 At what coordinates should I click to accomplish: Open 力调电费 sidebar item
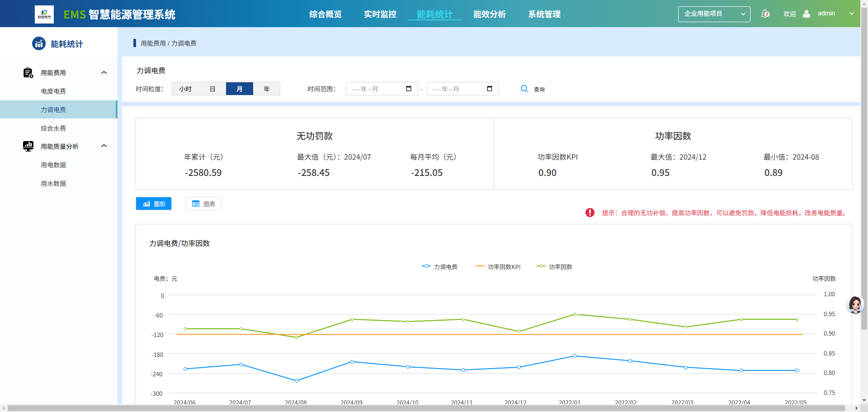click(x=59, y=109)
